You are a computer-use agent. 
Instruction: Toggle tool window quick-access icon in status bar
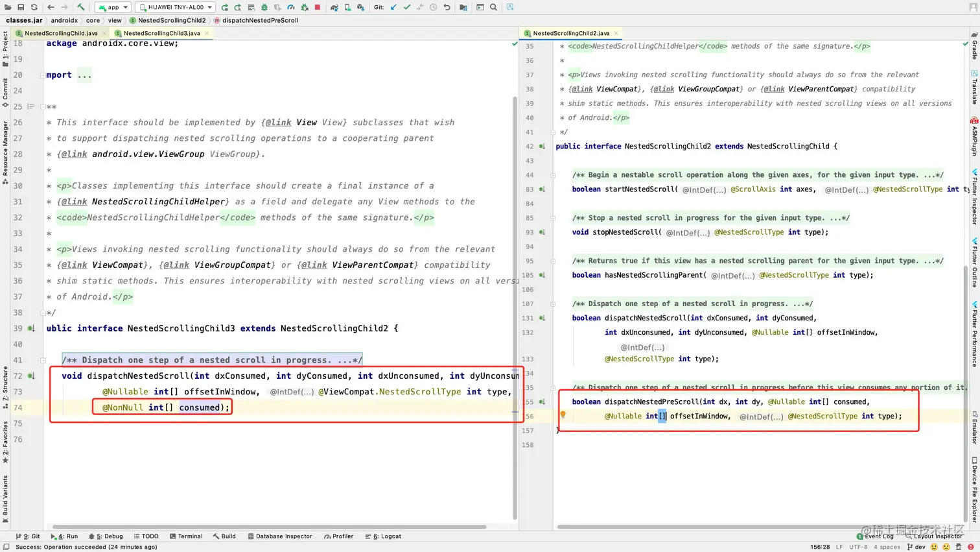pos(6,547)
